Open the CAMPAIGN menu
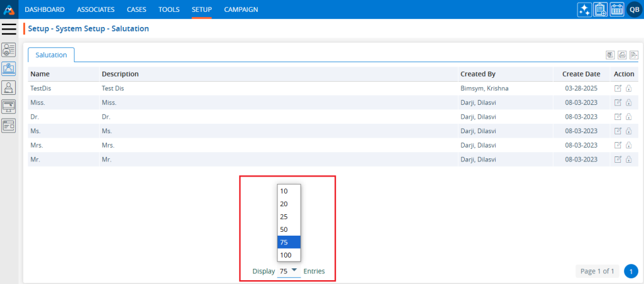Screen dimensions: 644x284 [x=241, y=9]
